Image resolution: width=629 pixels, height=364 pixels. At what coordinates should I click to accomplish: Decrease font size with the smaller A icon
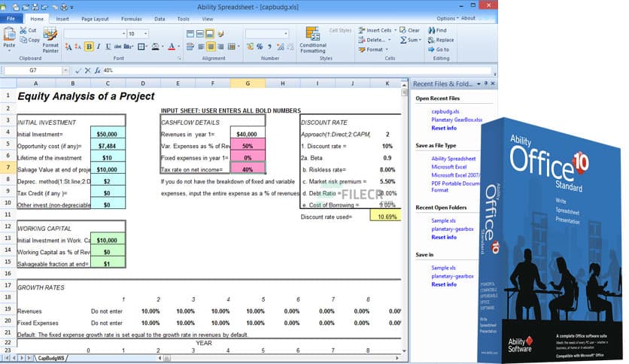pos(77,47)
